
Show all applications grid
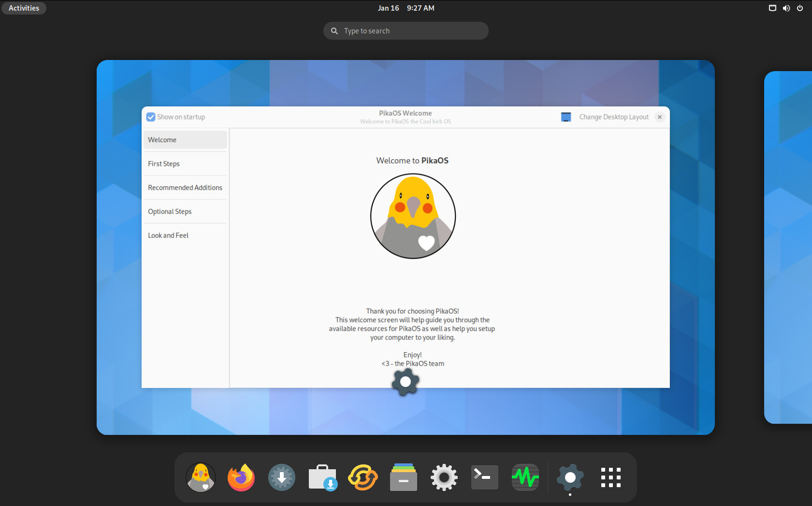611,477
